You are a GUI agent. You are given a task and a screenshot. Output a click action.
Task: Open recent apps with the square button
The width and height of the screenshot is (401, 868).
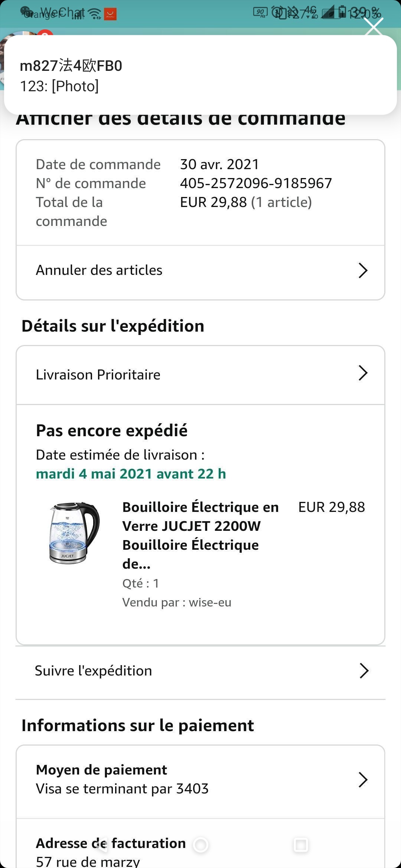pos(301,845)
